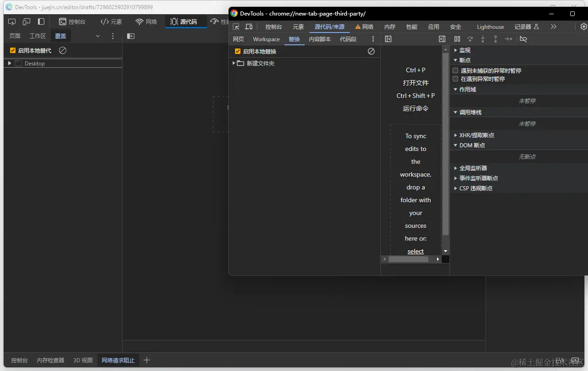
Task: Enable 在遇到异常时暂停 checkbox
Action: click(x=455, y=79)
